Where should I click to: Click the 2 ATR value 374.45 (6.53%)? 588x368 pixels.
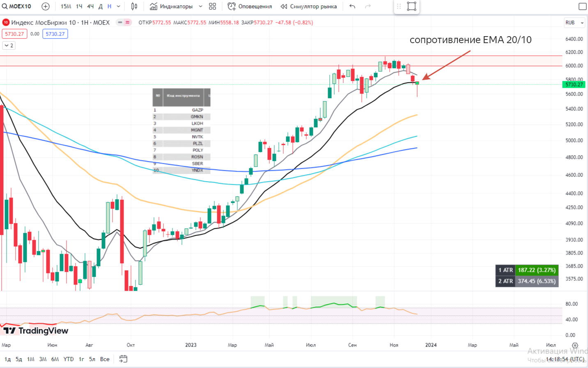coord(537,281)
